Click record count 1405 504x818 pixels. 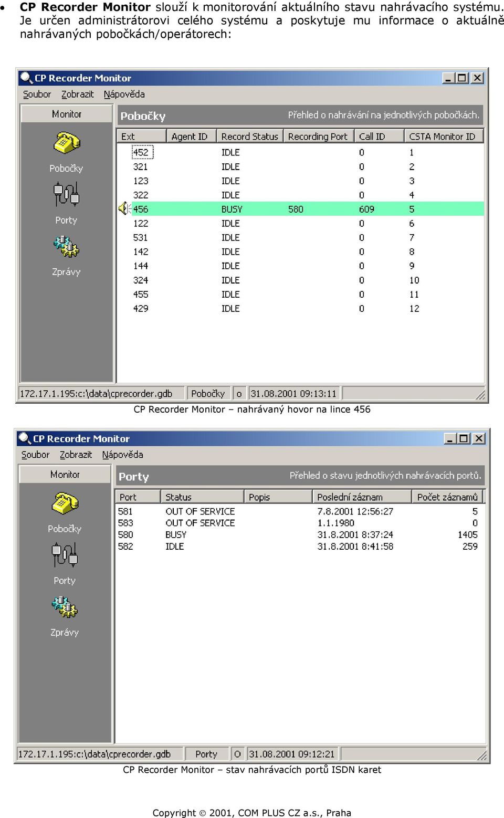tap(467, 534)
